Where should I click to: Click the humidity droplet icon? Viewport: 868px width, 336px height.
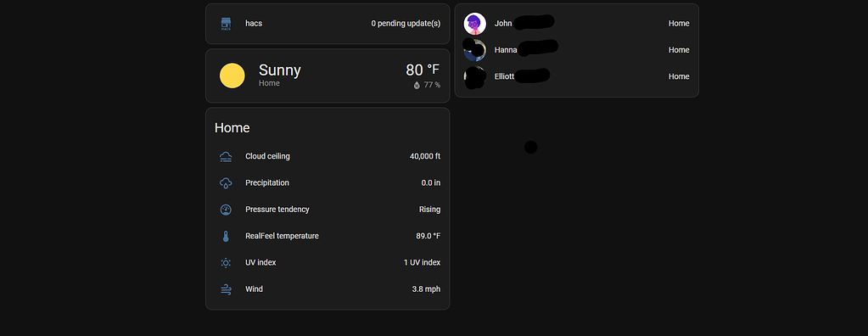(417, 85)
